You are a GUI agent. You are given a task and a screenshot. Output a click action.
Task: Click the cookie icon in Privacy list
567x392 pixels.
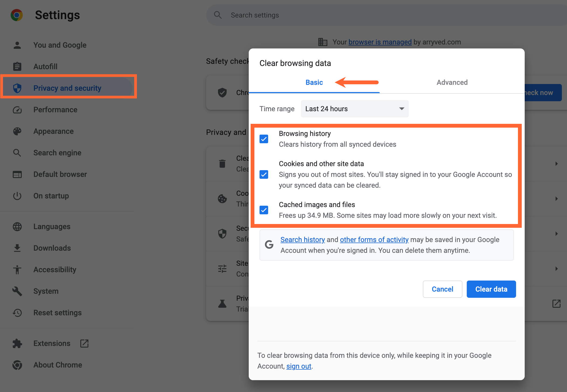[x=222, y=199]
